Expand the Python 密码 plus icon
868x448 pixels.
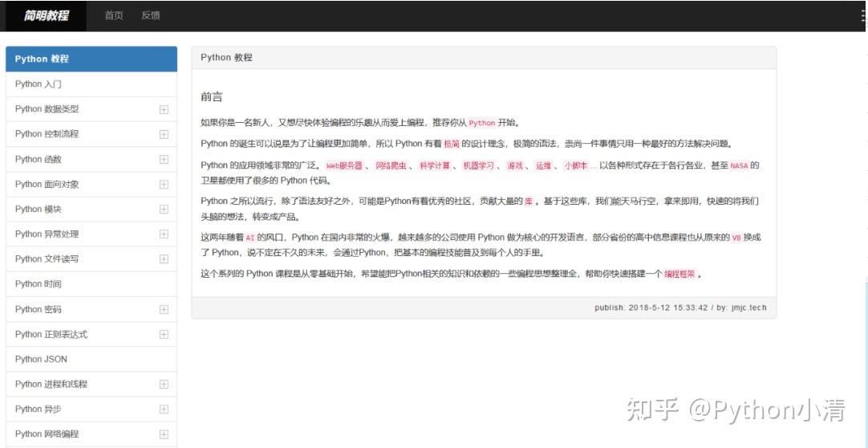164,309
